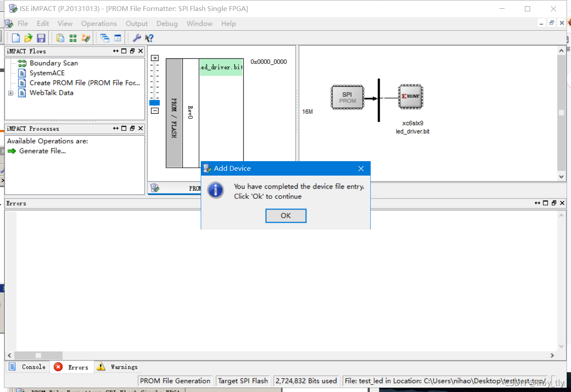Switch to the Errors tab
This screenshot has height=392, width=571.
coord(72,367)
